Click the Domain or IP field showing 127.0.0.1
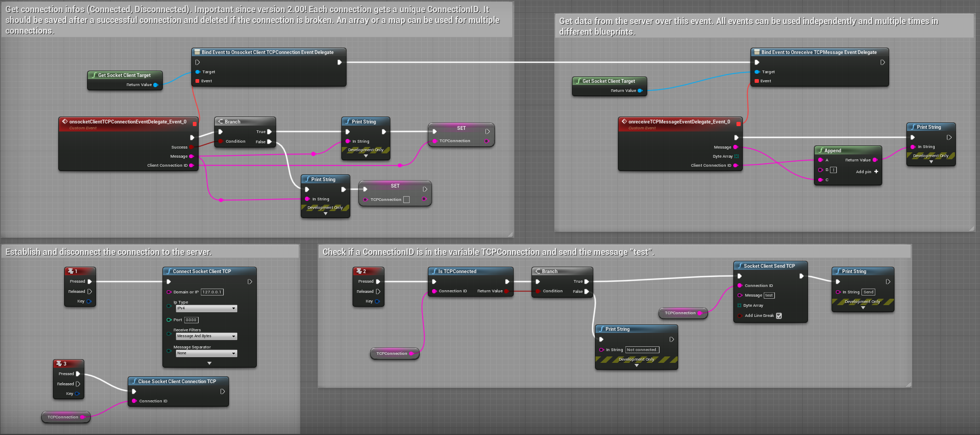The width and height of the screenshot is (980, 435). (x=212, y=292)
